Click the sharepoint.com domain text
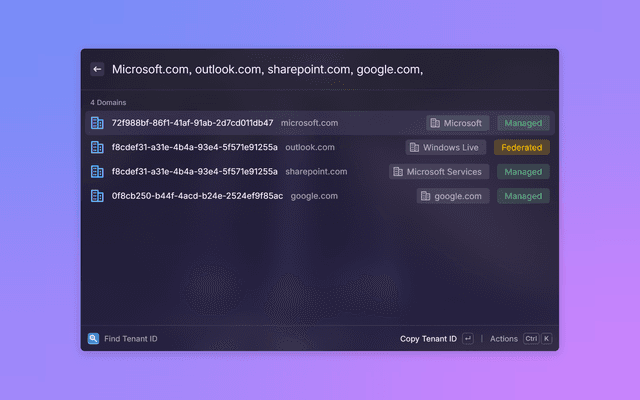 [316, 172]
